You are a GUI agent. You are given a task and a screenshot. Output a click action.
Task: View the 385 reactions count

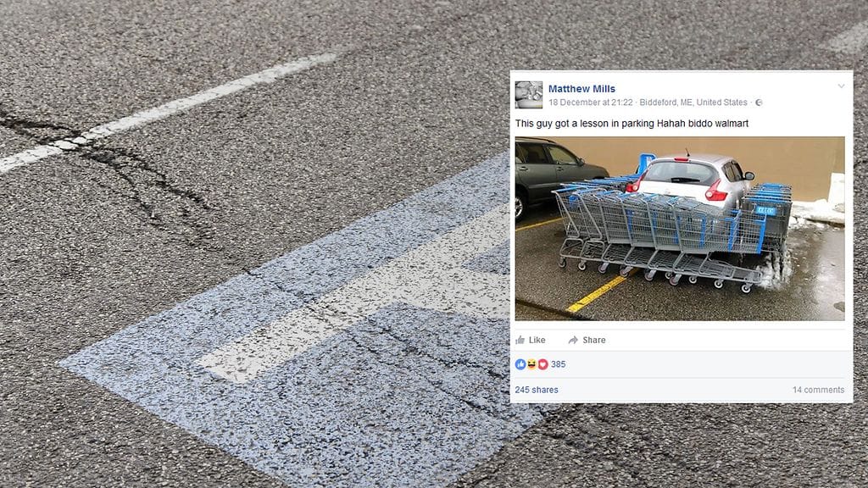558,364
